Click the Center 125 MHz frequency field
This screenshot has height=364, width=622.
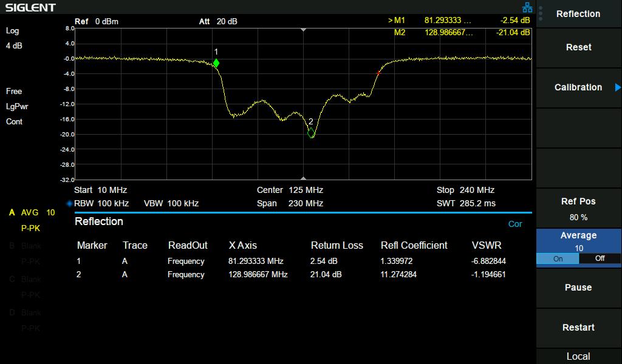click(290, 190)
